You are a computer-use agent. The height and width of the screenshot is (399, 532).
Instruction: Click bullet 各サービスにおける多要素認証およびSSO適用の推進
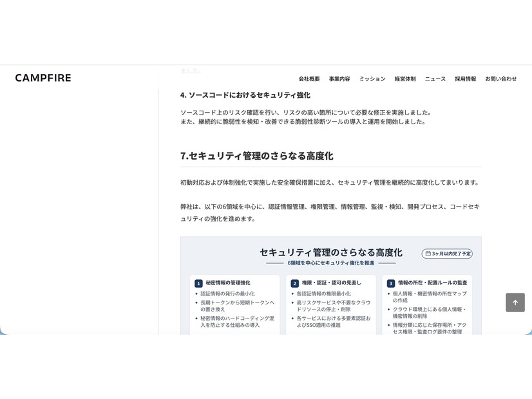click(334, 322)
